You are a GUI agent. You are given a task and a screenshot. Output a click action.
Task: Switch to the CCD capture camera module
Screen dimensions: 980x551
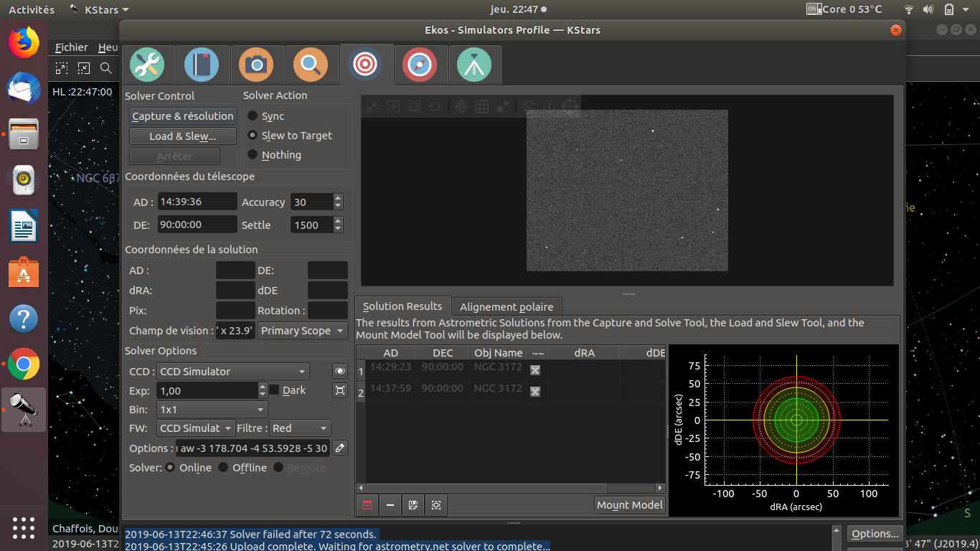coord(256,65)
